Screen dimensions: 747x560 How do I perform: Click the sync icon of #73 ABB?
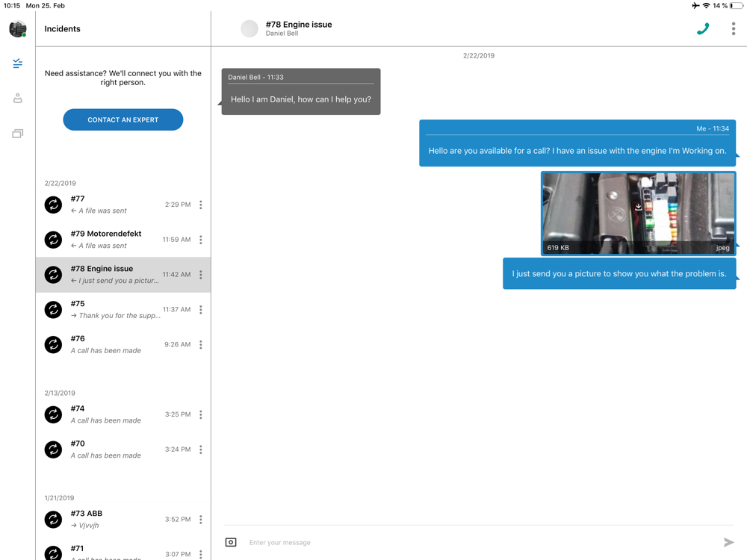point(53,520)
